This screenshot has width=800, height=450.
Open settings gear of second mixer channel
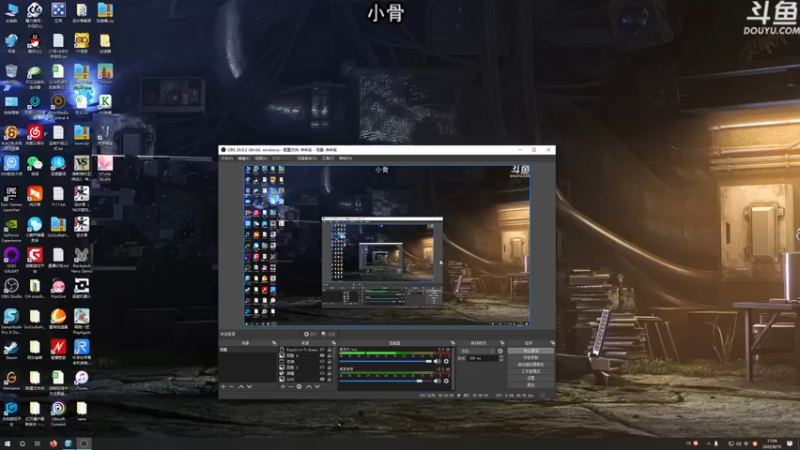(446, 381)
